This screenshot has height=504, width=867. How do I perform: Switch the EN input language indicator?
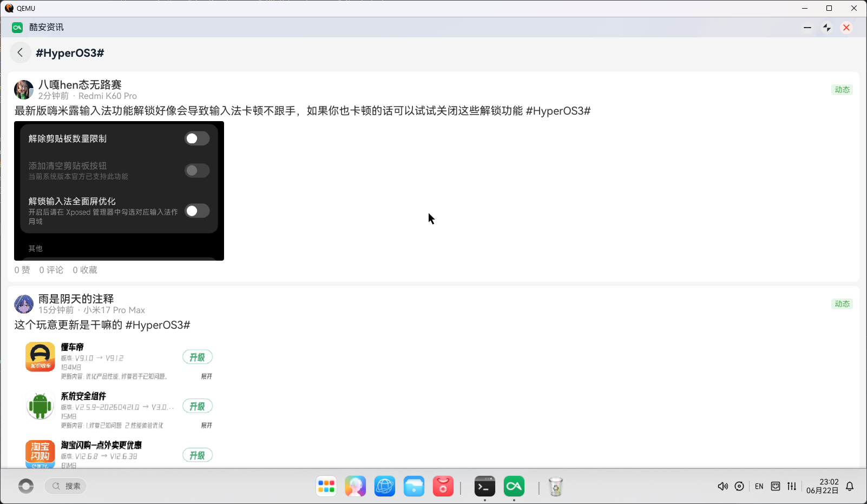(759, 486)
